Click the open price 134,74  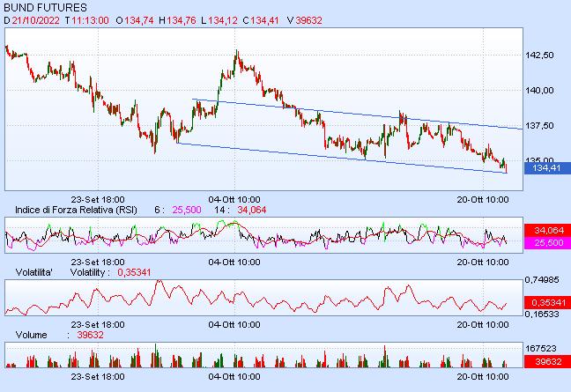pyautogui.click(x=138, y=20)
